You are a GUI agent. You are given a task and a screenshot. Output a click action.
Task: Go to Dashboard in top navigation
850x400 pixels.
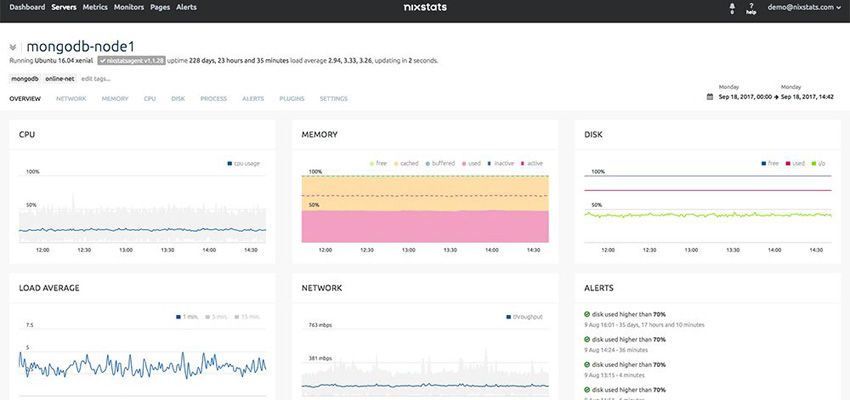[27, 8]
